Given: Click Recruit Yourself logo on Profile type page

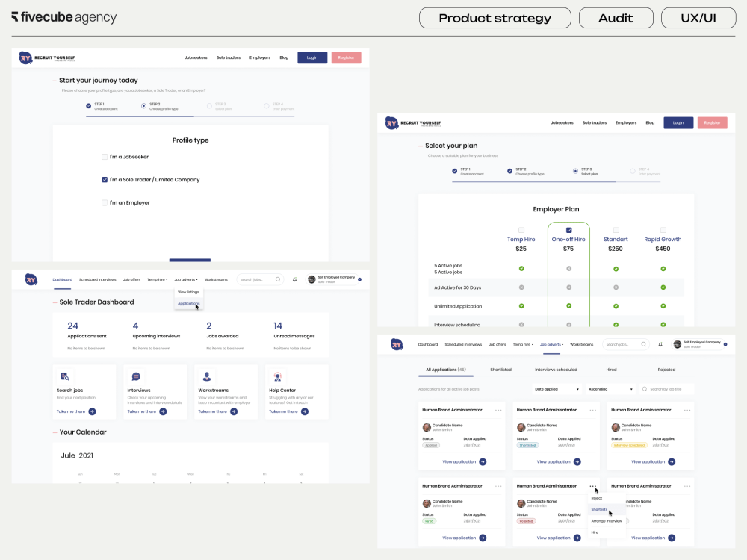Looking at the screenshot, I should [x=46, y=58].
